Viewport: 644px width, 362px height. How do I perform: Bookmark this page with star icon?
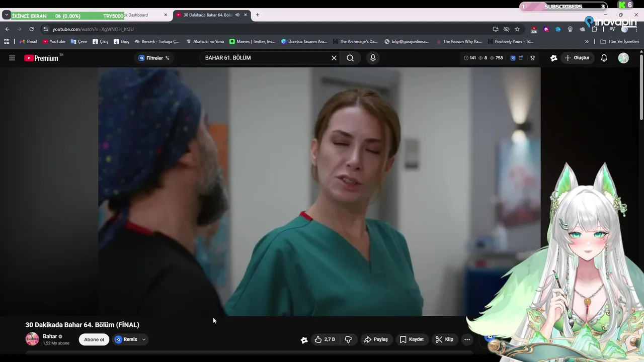coord(517,29)
